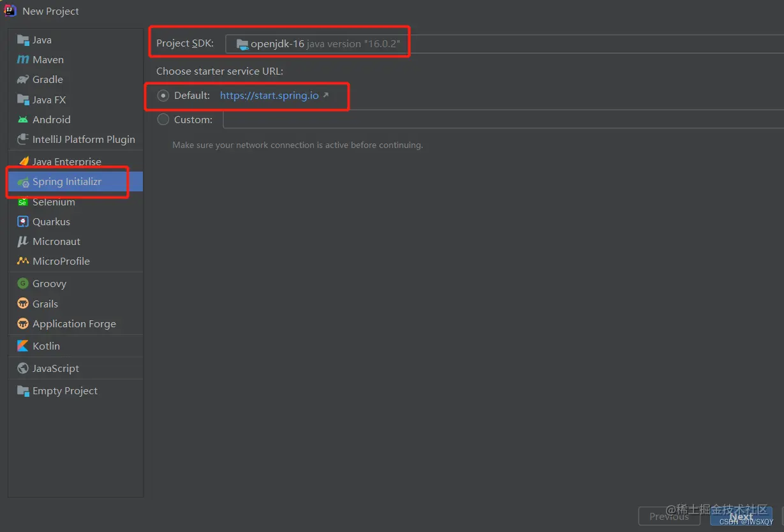The height and width of the screenshot is (532, 784).
Task: Select the Default starter URL radio button
Action: 163,96
